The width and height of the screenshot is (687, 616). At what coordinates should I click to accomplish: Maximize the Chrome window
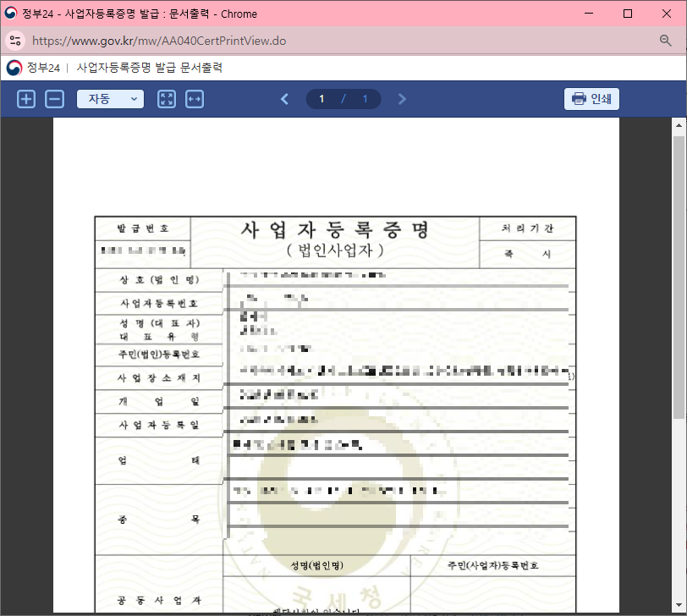click(628, 14)
